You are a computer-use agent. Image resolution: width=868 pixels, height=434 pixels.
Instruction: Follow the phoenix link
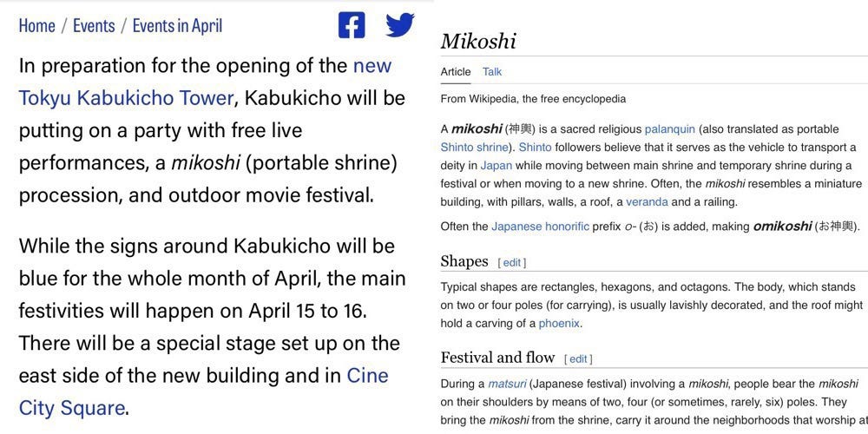pos(558,323)
